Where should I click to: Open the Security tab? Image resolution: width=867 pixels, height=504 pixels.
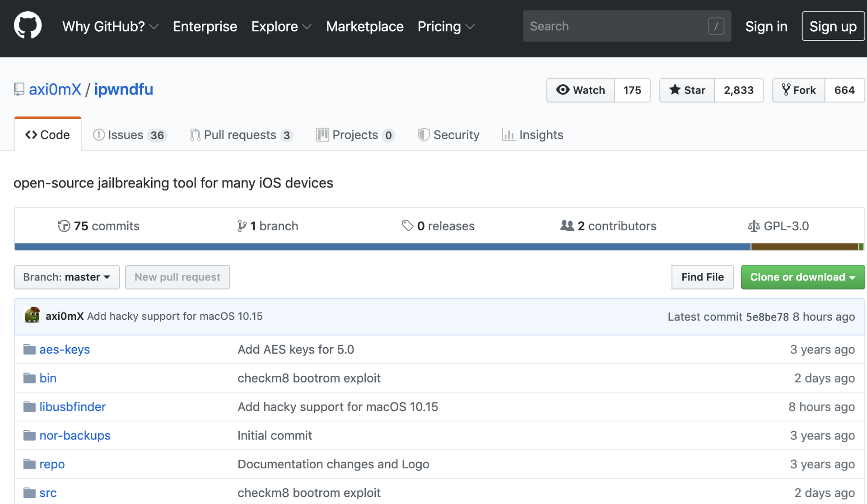click(x=448, y=135)
